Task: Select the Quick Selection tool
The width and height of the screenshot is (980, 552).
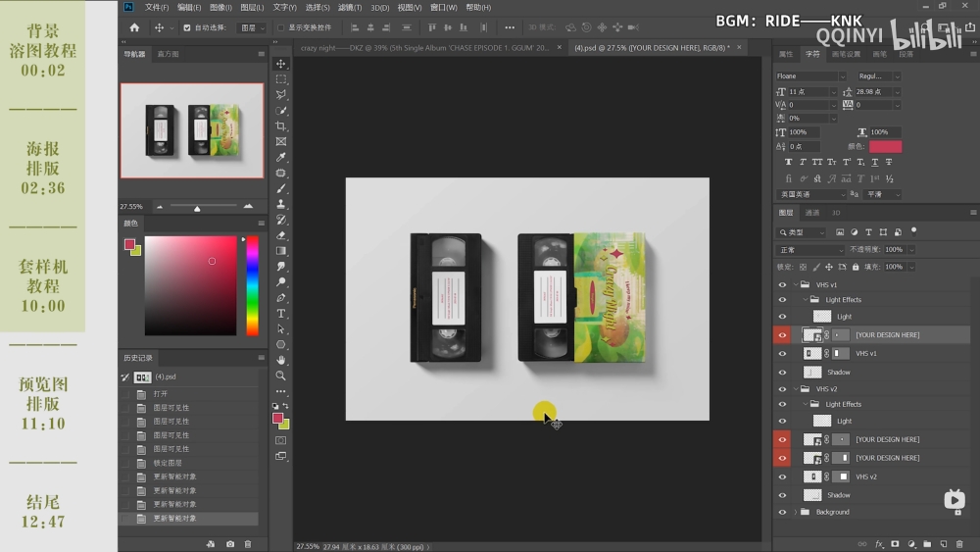Action: (x=281, y=111)
